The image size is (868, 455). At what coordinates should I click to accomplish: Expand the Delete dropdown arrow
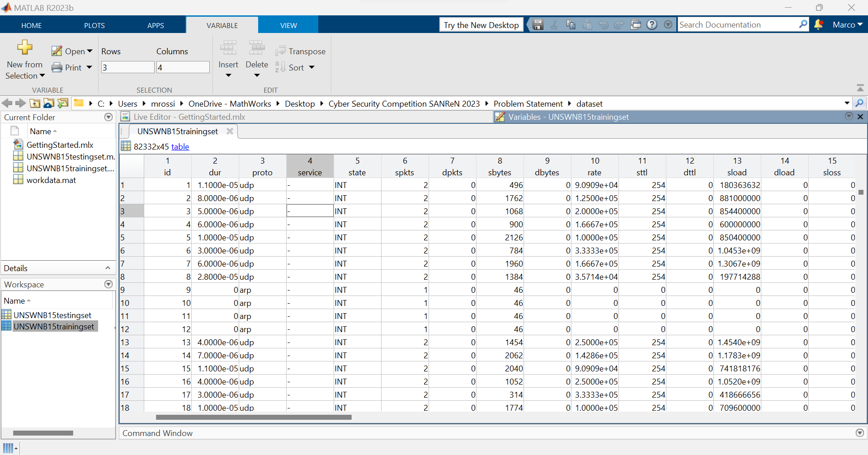tap(257, 75)
